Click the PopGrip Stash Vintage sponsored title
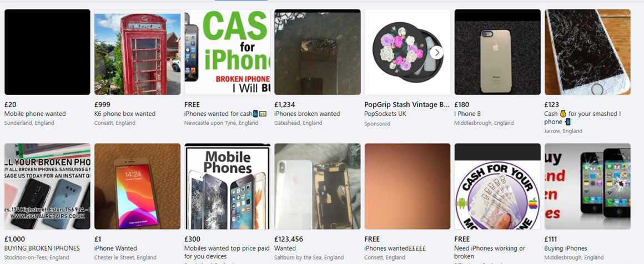Viewport: 644px width, 264px height. 407,105
